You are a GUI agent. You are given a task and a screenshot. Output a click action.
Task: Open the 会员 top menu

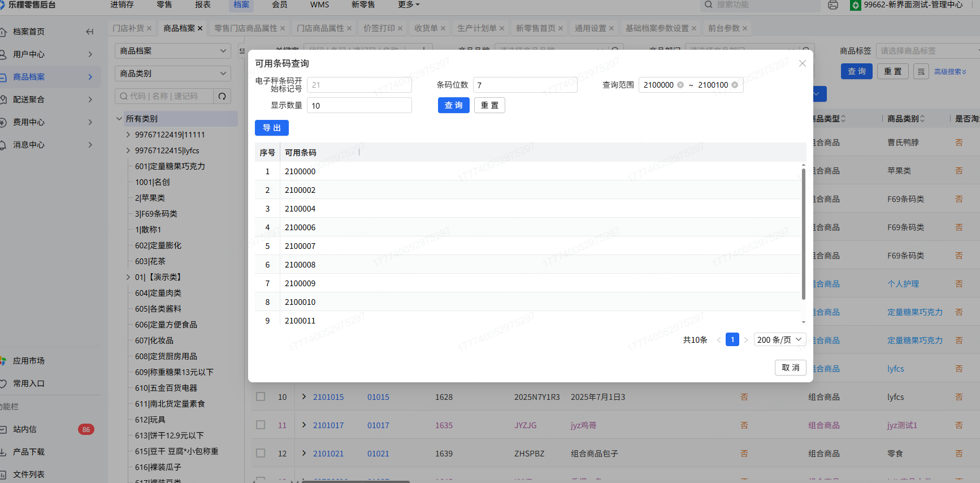click(279, 5)
